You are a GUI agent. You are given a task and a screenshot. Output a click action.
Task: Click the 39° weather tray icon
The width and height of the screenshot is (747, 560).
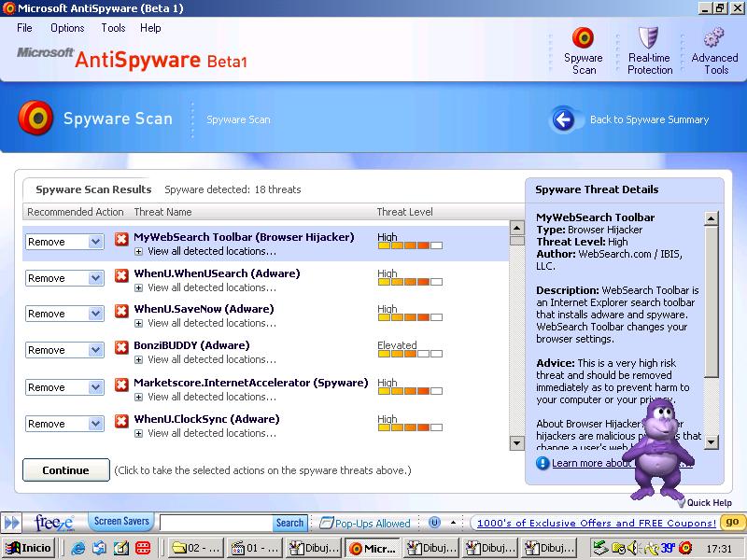(x=668, y=548)
